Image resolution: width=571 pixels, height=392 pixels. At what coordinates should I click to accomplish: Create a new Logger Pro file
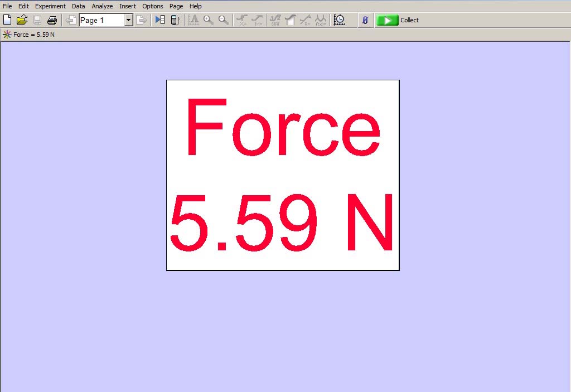[x=7, y=20]
